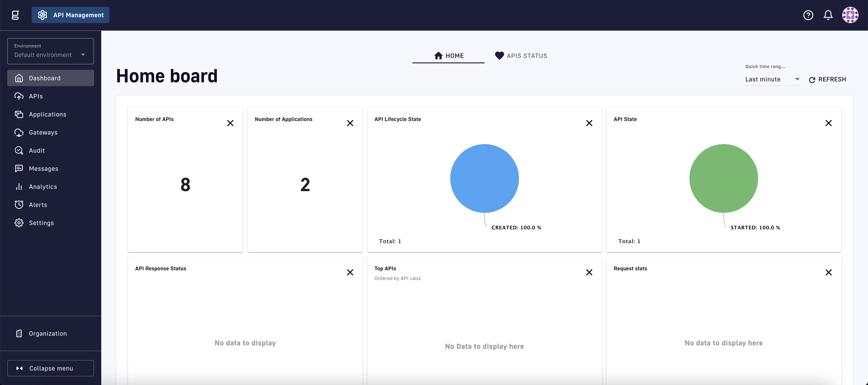Click the user avatar in header
Viewport: 868px width, 385px height.
(850, 15)
